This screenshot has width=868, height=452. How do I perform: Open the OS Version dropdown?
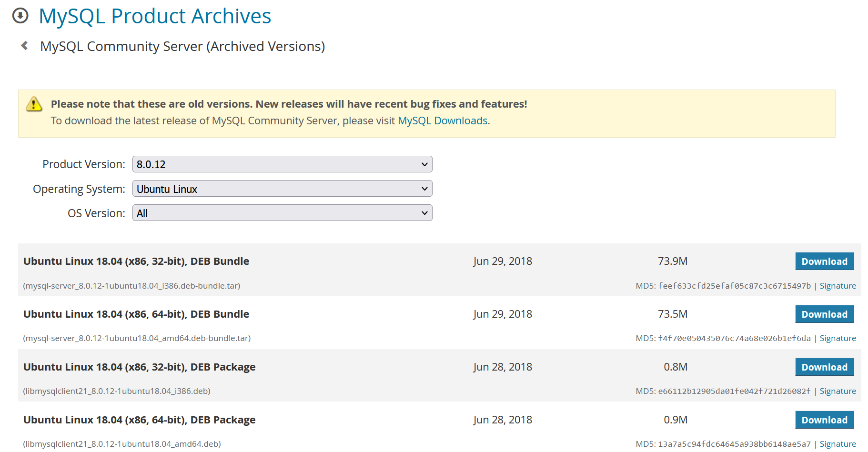pos(283,213)
